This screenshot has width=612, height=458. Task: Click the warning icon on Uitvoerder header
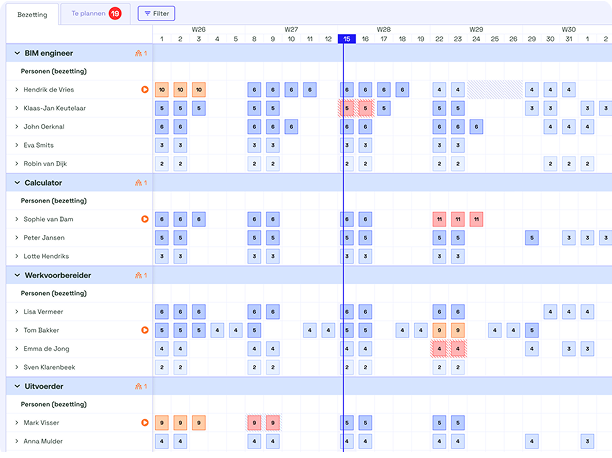click(x=138, y=386)
